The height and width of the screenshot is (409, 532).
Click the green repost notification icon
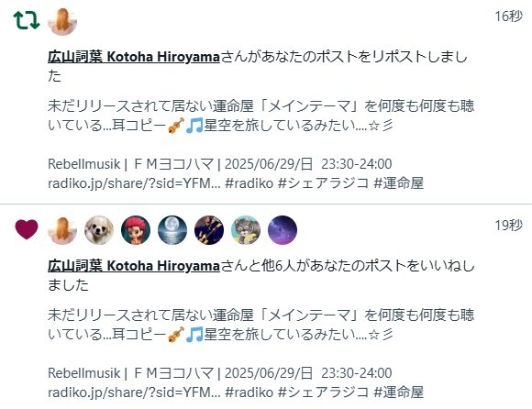click(x=27, y=20)
